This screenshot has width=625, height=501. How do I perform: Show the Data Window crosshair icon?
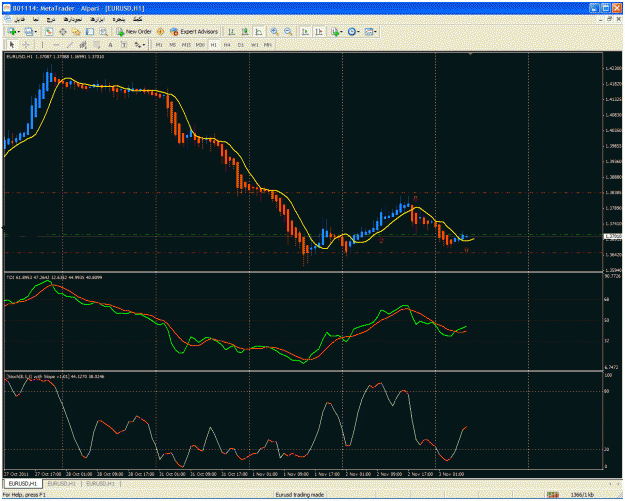(63, 31)
